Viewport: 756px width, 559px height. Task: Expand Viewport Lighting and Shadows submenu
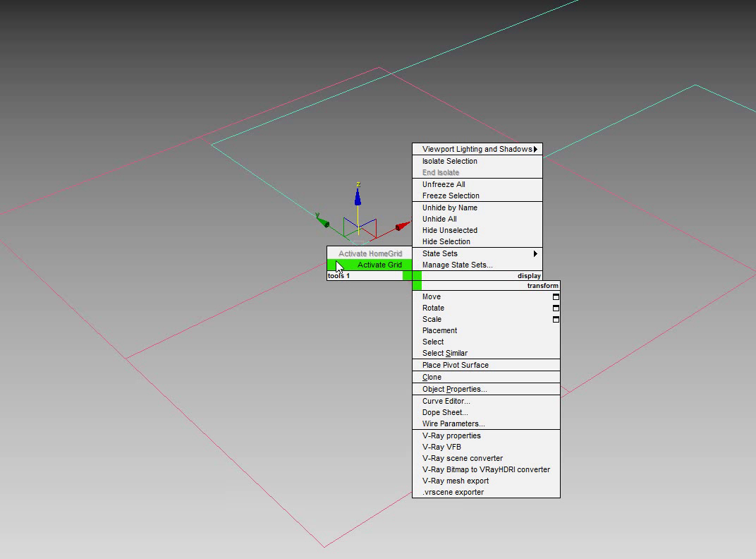pyautogui.click(x=477, y=149)
